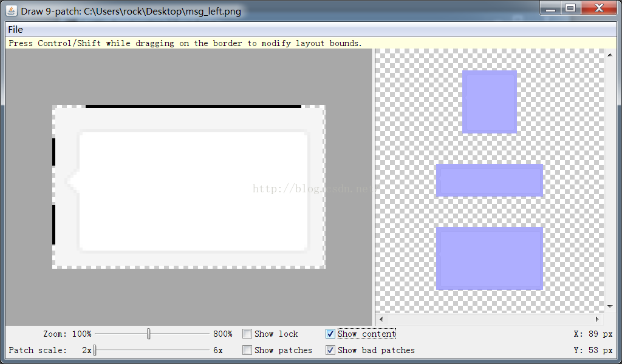Click the Patch scale slider handle
Screen dimensions: 622x364
tap(94, 350)
